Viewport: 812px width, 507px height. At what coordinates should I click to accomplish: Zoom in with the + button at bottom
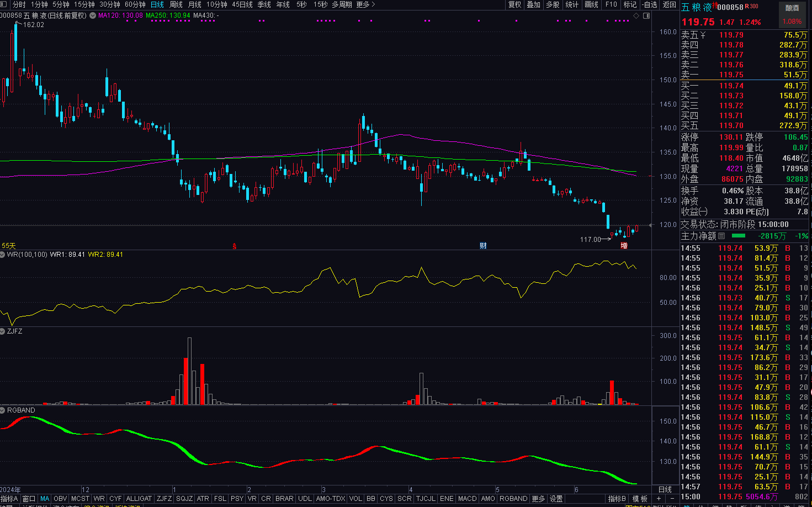(659, 499)
